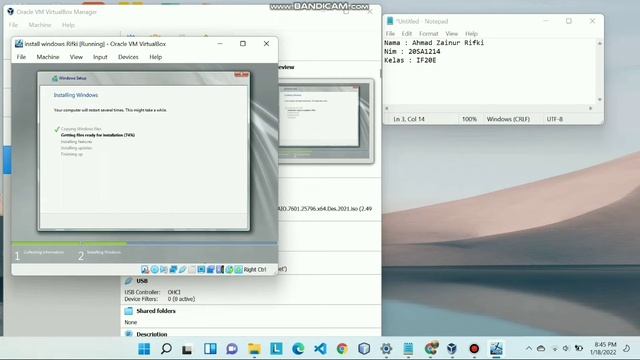This screenshot has height=360, width=640.
Task: Click the mouse integration indicator in VM status bar
Action: click(229, 269)
